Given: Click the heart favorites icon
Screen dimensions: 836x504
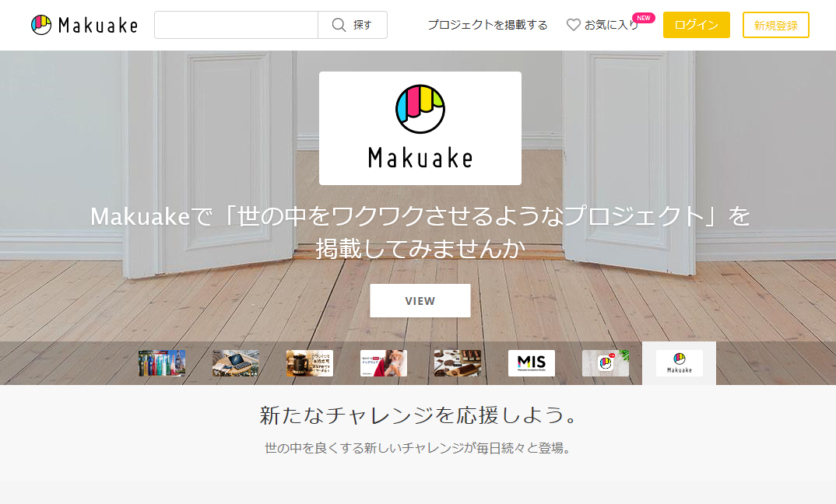Looking at the screenshot, I should click(573, 25).
